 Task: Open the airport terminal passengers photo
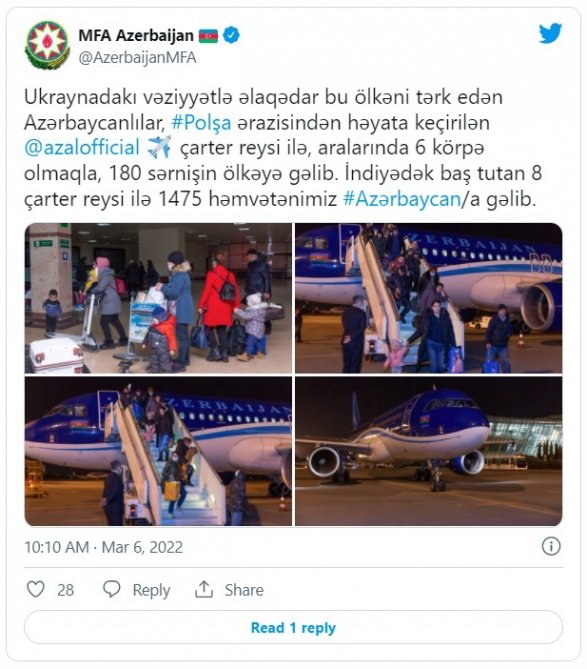tap(158, 298)
